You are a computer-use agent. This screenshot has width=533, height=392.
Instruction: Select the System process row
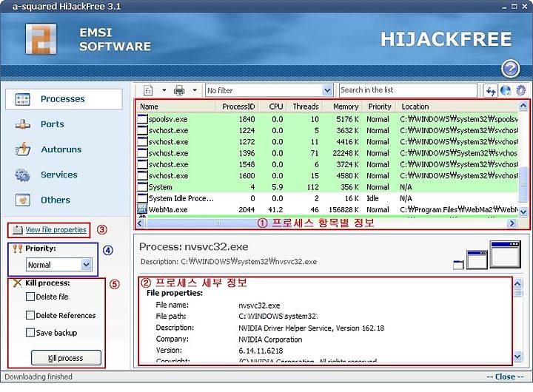[327, 187]
